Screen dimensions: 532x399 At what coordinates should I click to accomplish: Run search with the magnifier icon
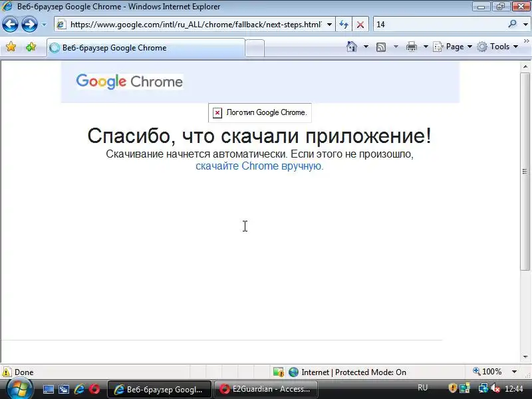(x=512, y=24)
